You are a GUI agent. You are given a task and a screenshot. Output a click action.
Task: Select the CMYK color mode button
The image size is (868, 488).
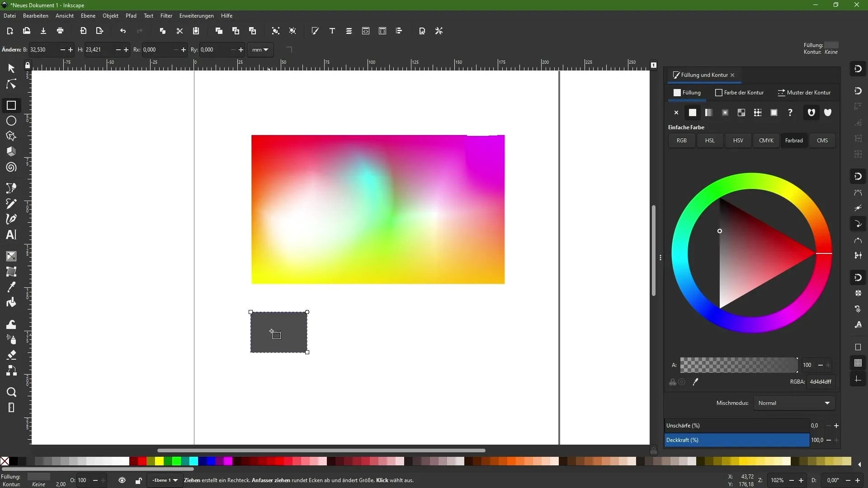pos(766,141)
